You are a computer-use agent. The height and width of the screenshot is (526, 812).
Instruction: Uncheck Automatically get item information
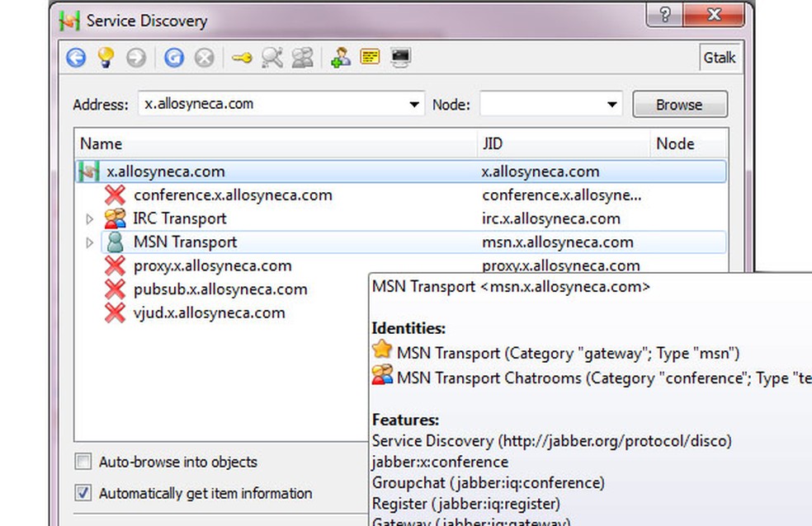[83, 493]
